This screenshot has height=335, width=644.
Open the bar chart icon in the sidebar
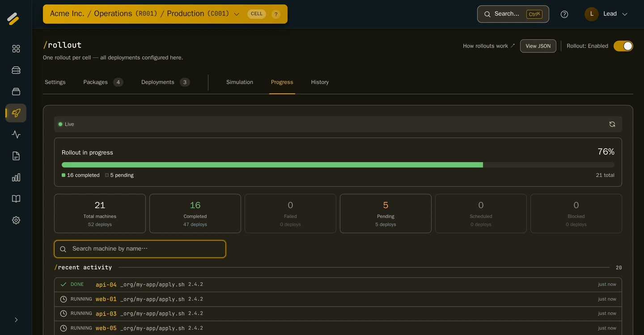tap(16, 177)
